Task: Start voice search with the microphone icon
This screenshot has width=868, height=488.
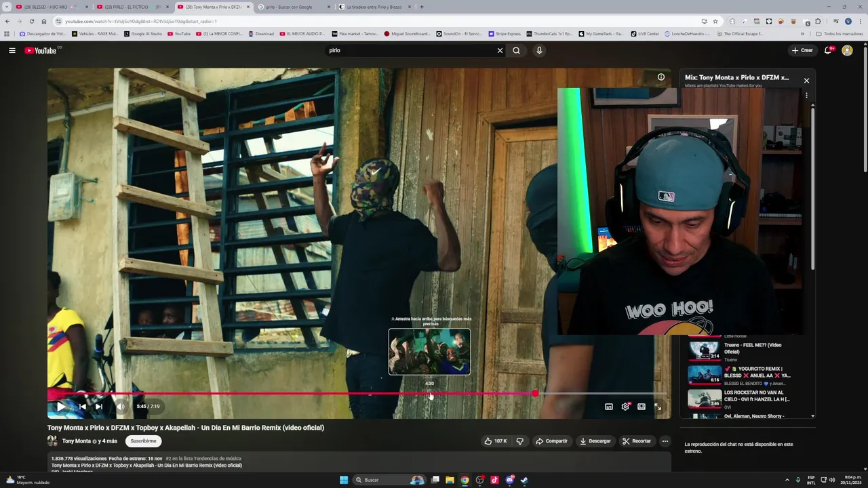Action: [539, 50]
